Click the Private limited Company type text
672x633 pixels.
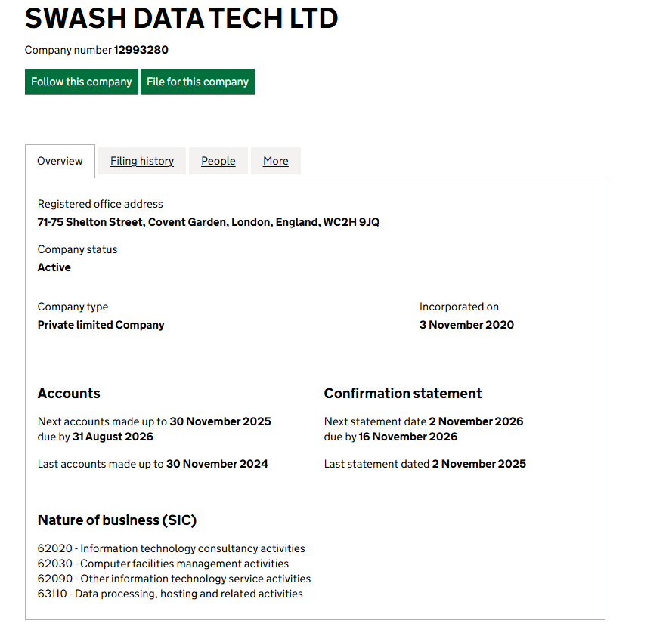101,325
